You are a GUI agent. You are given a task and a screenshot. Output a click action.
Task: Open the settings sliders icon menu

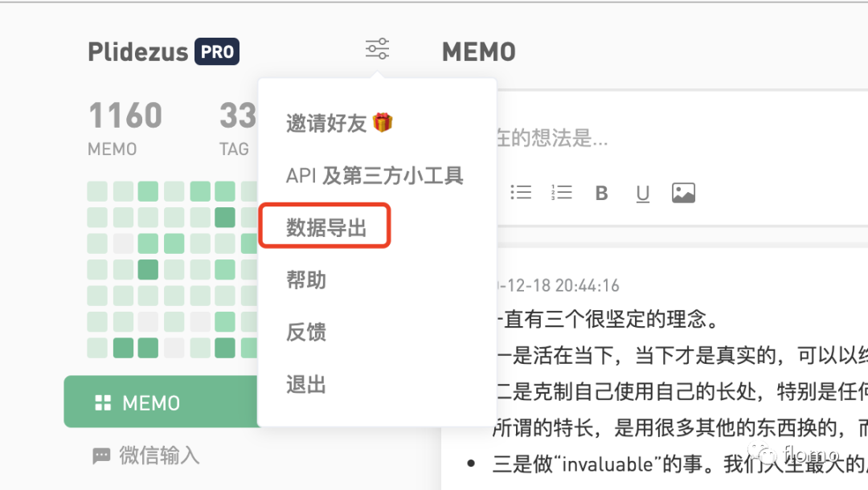(377, 49)
